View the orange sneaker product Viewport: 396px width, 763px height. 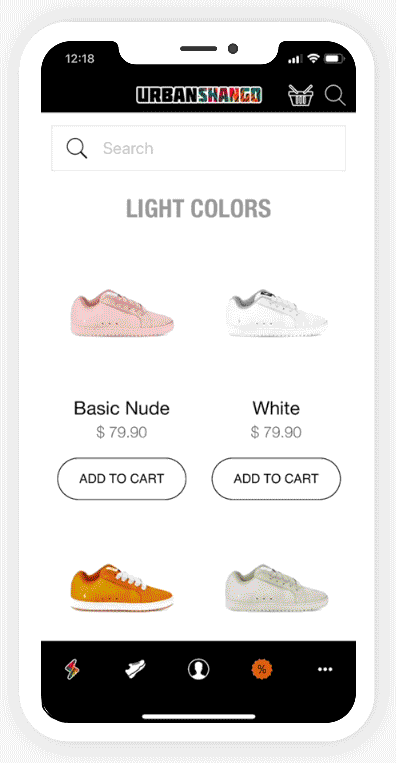[x=122, y=587]
